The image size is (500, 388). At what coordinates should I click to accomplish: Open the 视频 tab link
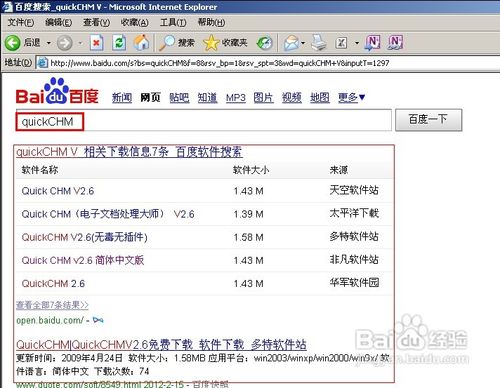point(292,98)
